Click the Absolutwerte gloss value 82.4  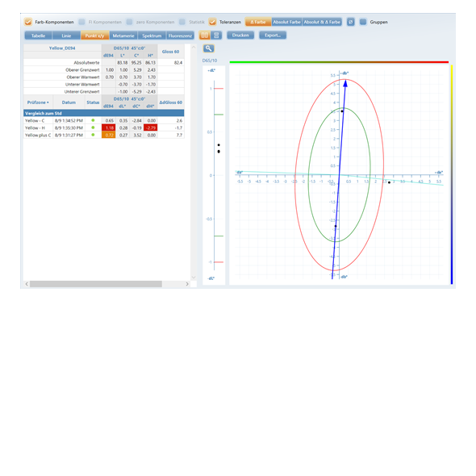coord(178,63)
